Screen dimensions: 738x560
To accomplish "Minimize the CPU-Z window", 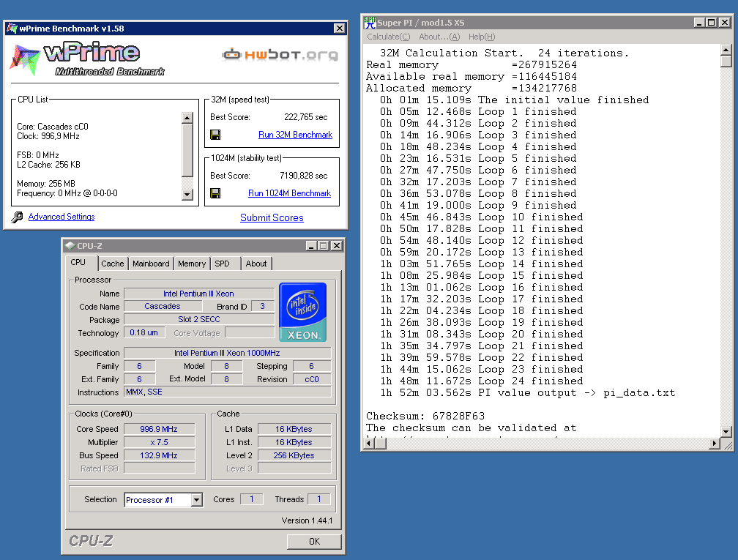I will pos(311,246).
